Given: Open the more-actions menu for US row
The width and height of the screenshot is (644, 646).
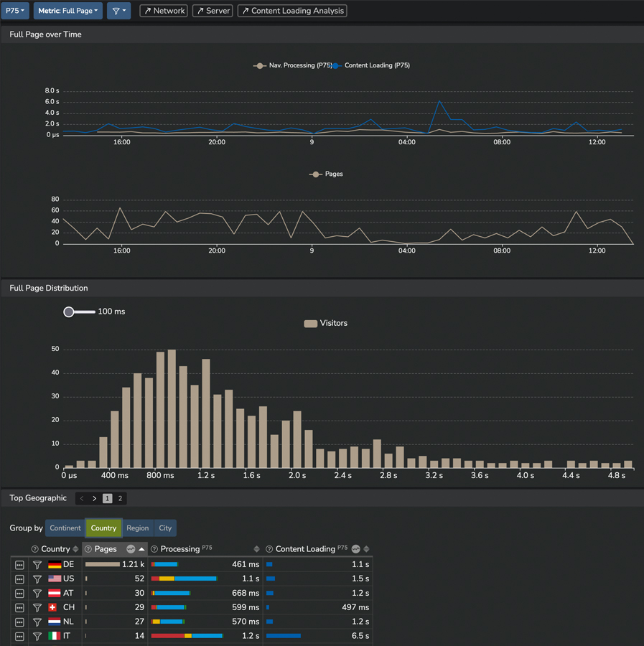Looking at the screenshot, I should [19, 579].
